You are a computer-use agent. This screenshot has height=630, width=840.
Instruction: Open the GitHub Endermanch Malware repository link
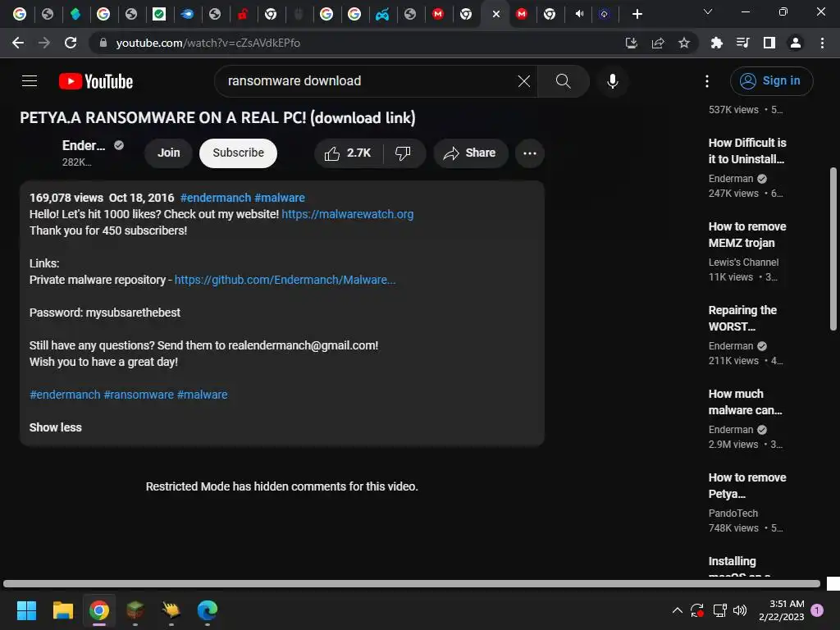pyautogui.click(x=285, y=280)
